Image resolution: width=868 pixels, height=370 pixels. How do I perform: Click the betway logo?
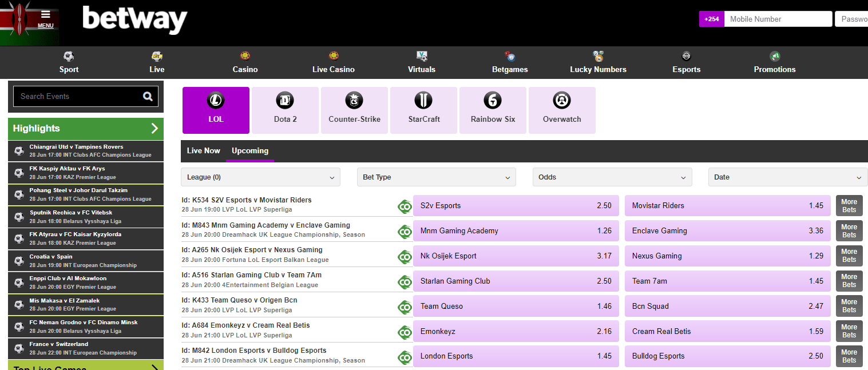pyautogui.click(x=134, y=19)
